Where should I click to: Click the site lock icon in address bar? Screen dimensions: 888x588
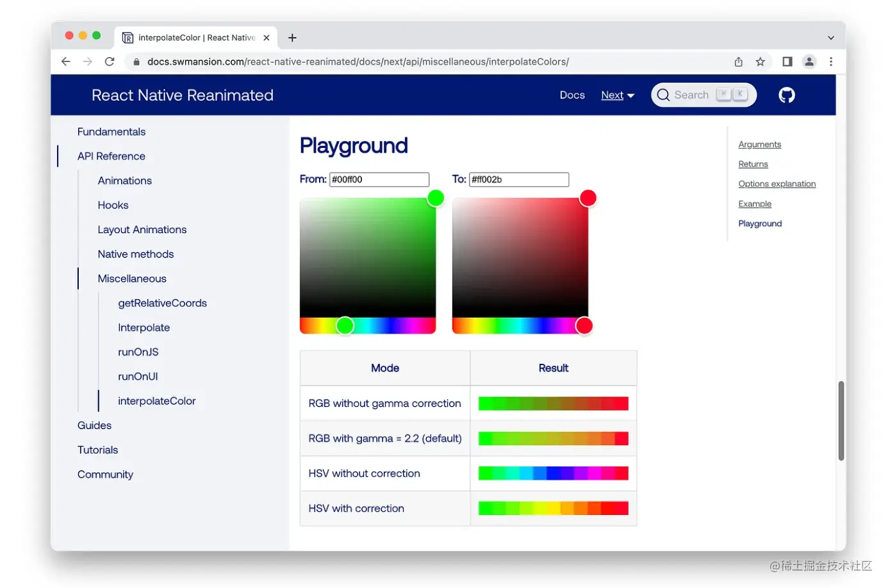(136, 61)
